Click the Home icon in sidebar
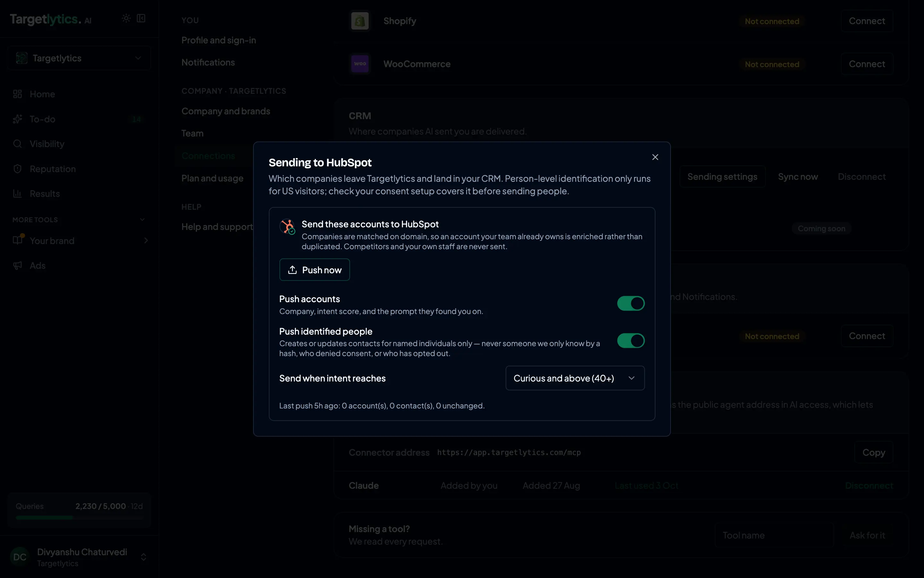 18,94
